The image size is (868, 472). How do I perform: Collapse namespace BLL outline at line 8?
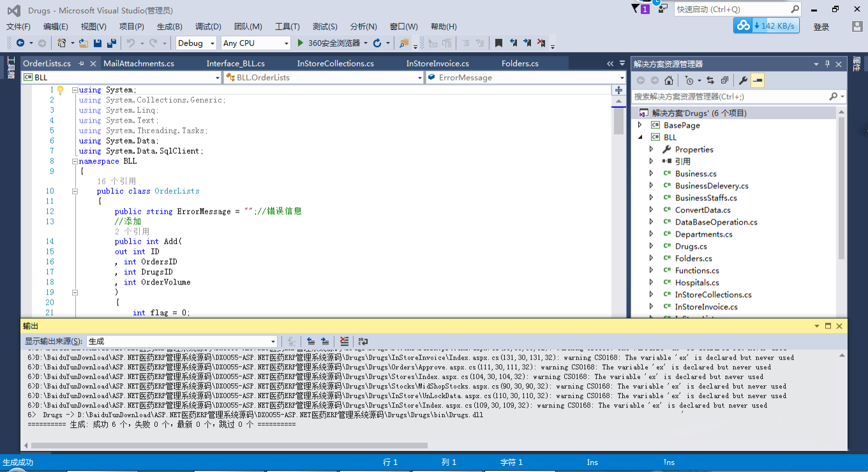[75, 161]
